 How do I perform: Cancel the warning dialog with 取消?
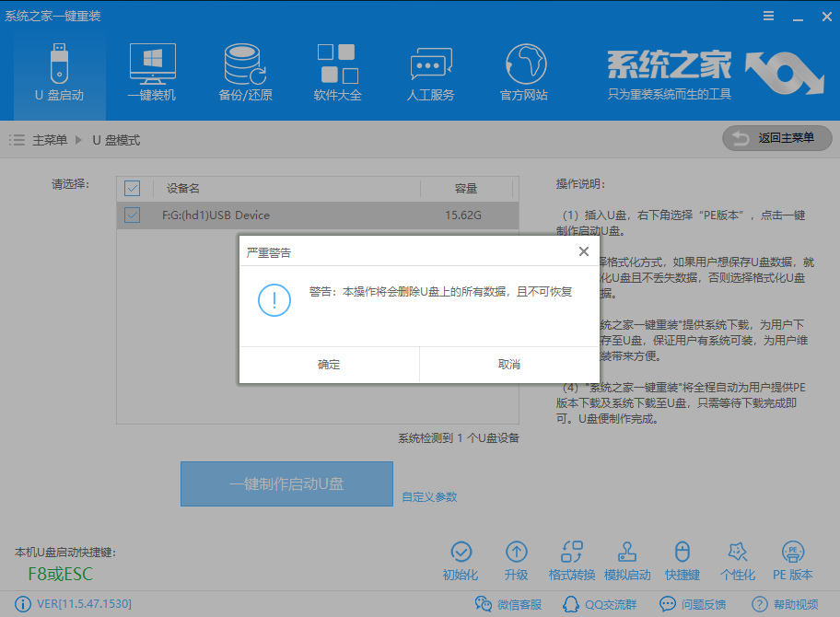click(x=509, y=364)
